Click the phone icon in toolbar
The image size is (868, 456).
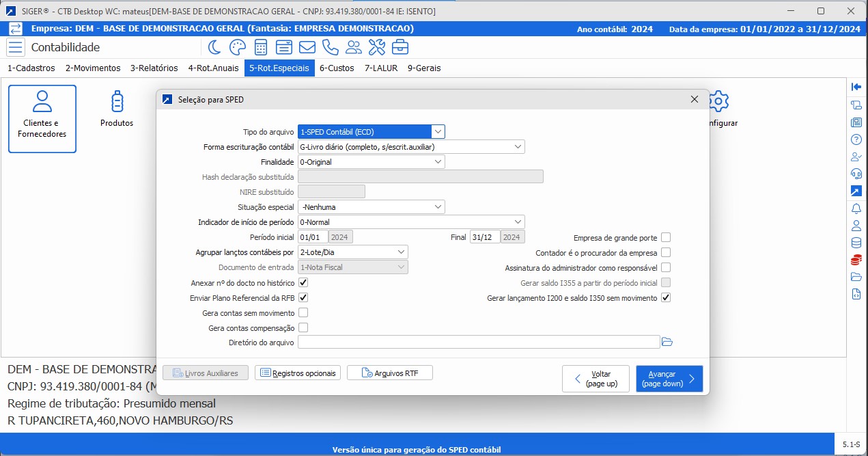pos(330,47)
